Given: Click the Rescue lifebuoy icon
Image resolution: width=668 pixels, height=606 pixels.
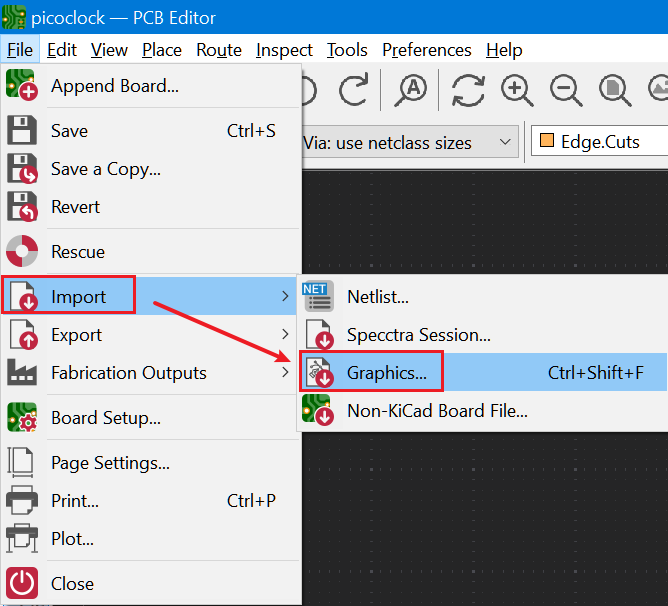Looking at the screenshot, I should point(22,251).
